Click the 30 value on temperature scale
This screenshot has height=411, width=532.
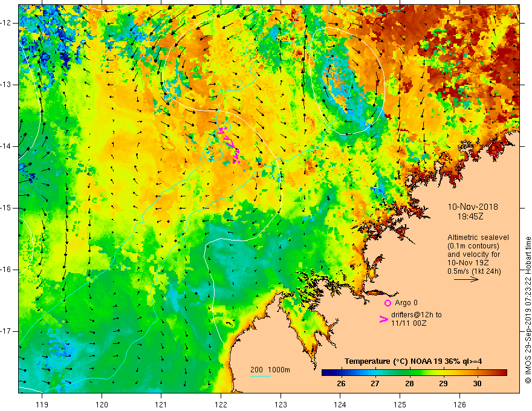coord(477,384)
